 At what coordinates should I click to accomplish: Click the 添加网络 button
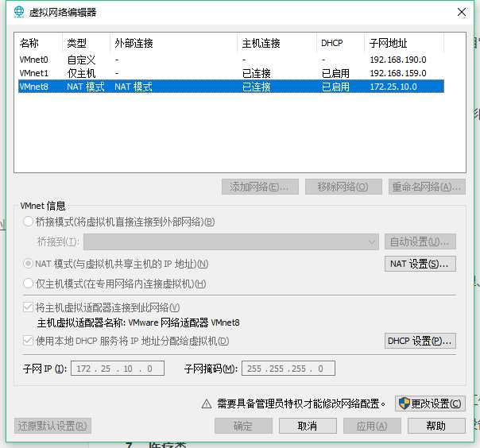(x=260, y=187)
